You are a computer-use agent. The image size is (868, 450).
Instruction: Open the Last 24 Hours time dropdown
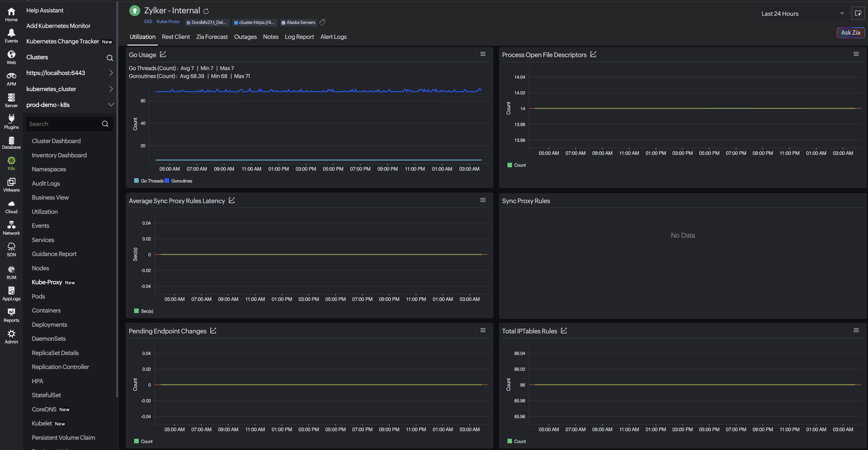(x=803, y=13)
